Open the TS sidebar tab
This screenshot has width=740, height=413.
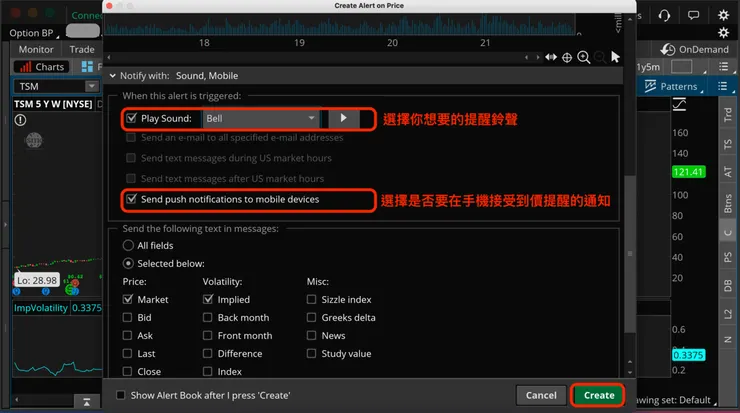point(728,144)
